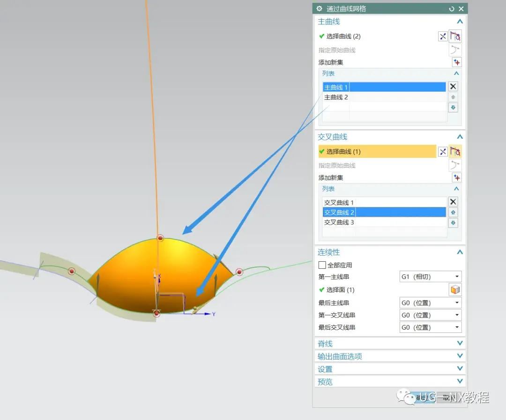Remove selected item from 主曲线 list
The height and width of the screenshot is (420, 506).
point(453,87)
